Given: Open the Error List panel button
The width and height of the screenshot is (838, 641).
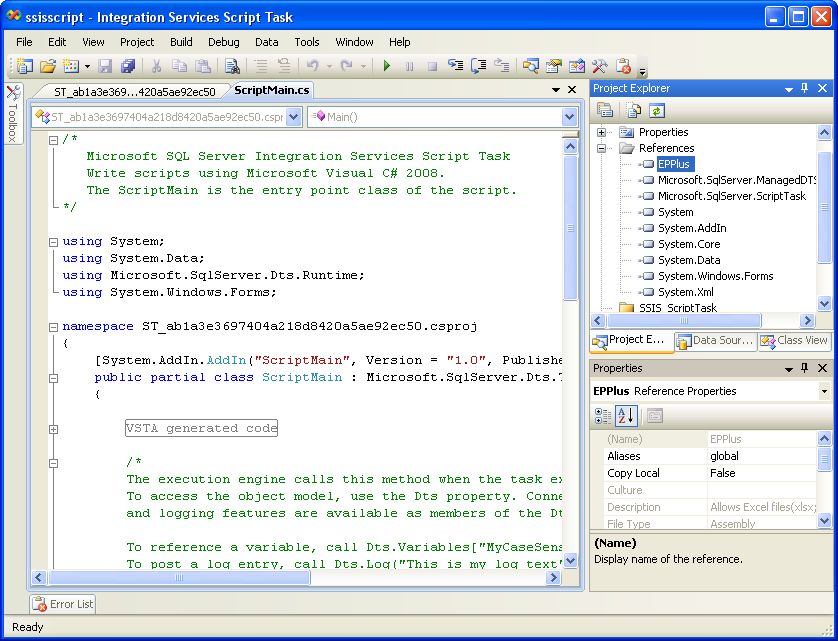Looking at the screenshot, I should 63,604.
